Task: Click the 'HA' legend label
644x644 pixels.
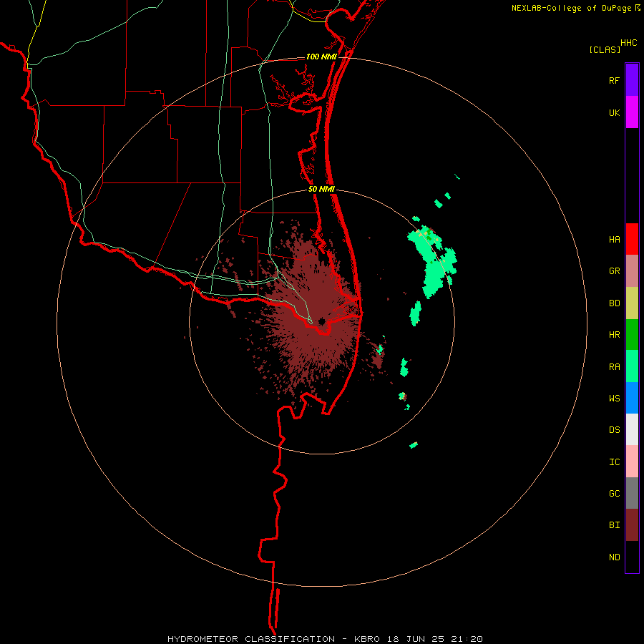Action: 614,240
